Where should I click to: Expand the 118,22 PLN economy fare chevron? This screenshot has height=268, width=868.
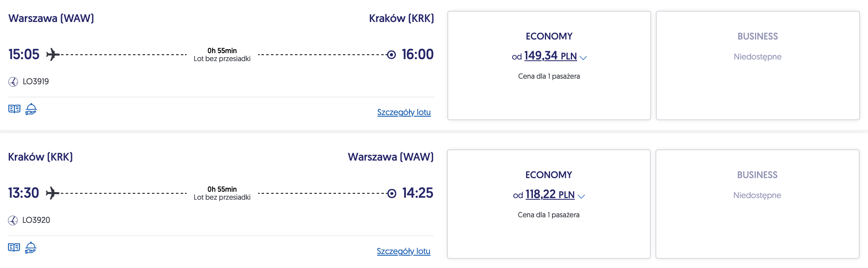581,197
